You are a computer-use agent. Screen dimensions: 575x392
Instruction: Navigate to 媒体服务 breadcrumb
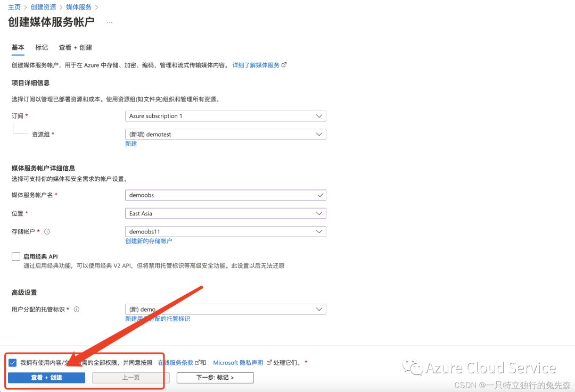click(79, 7)
